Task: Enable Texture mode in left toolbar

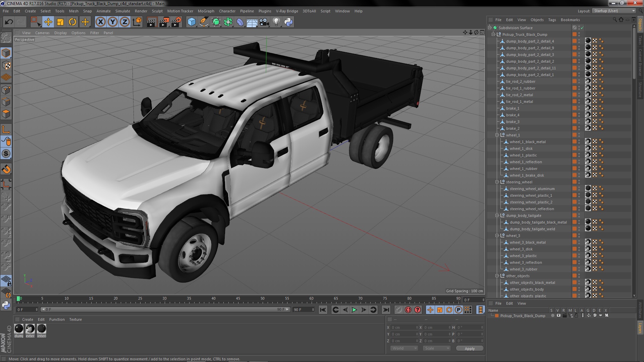Action: pyautogui.click(x=6, y=65)
